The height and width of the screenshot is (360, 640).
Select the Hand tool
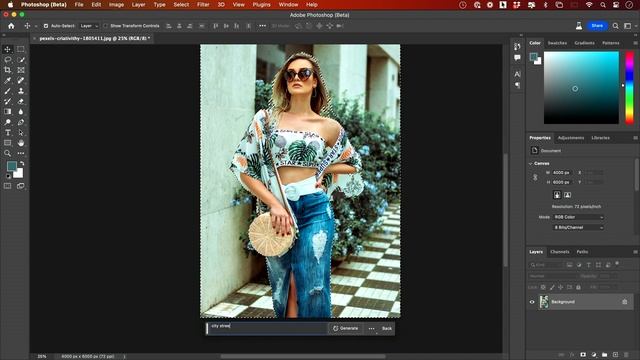pyautogui.click(x=20, y=143)
